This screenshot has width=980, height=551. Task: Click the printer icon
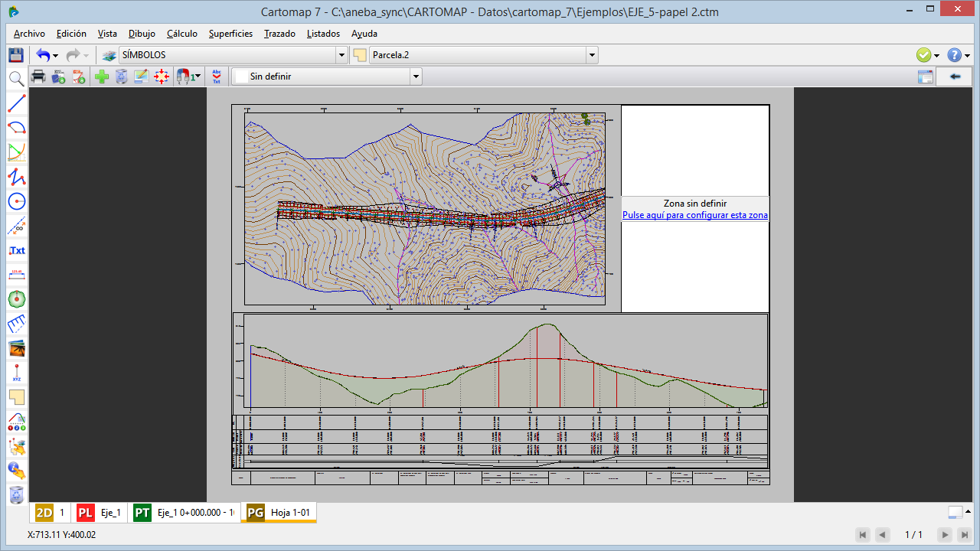pos(38,77)
